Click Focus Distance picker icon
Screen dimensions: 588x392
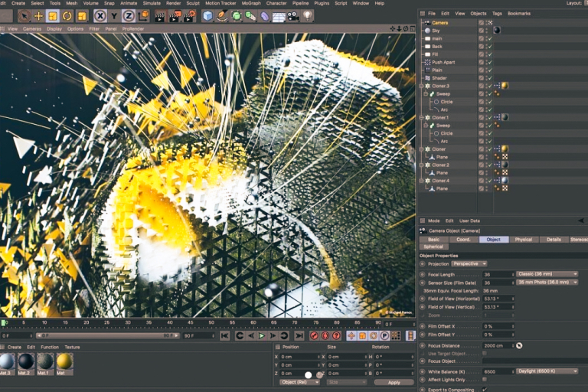tap(519, 345)
